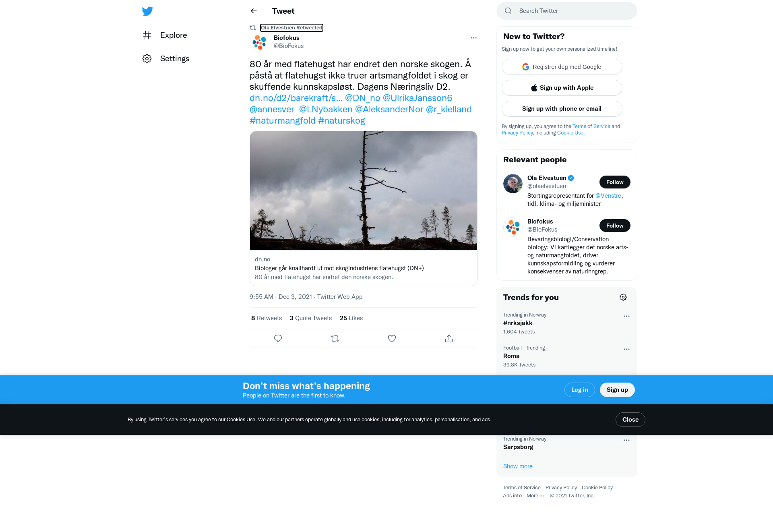Go back using the arrow icon
Screen dimensions: 773x532
point(254,11)
